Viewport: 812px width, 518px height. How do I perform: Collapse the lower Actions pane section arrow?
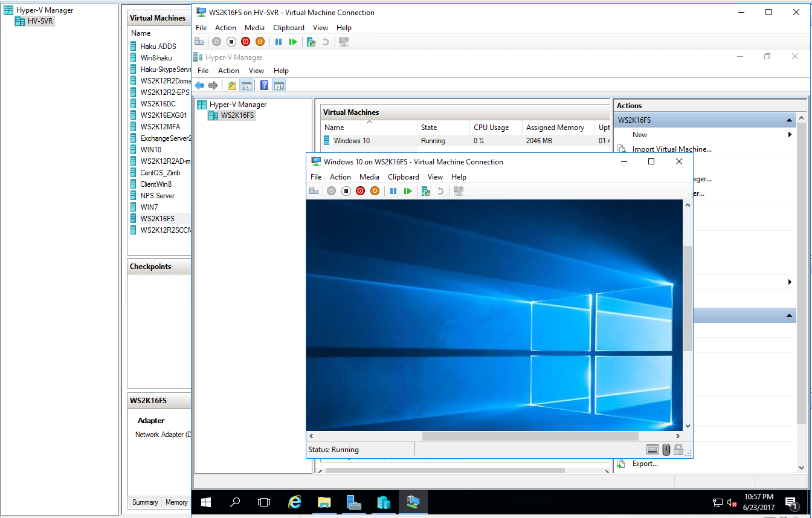[790, 316]
